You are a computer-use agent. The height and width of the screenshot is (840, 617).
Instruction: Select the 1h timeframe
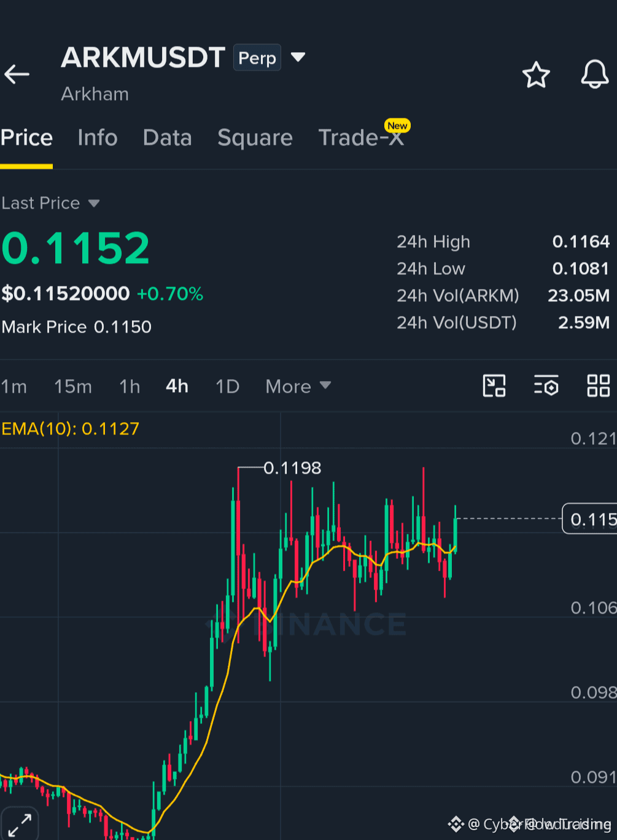[130, 387]
